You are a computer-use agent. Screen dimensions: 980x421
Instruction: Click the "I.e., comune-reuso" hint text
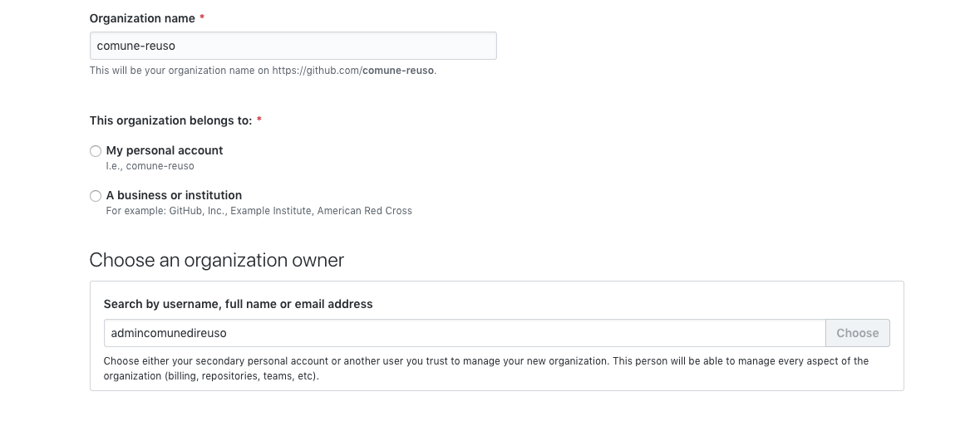pos(150,166)
